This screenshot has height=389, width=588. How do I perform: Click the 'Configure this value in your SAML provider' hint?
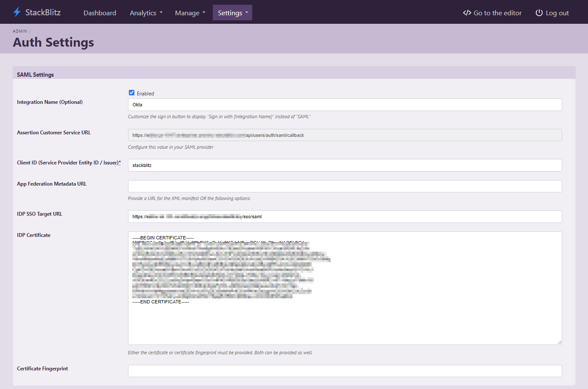coord(170,147)
